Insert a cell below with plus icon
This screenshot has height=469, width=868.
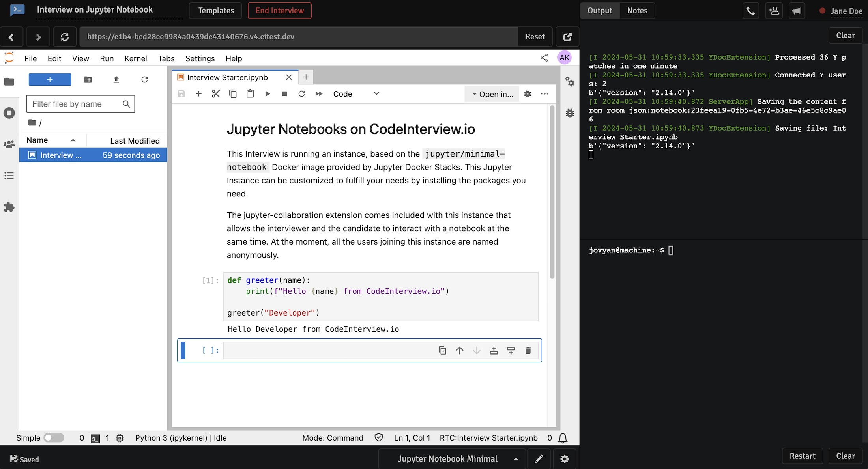pyautogui.click(x=199, y=94)
